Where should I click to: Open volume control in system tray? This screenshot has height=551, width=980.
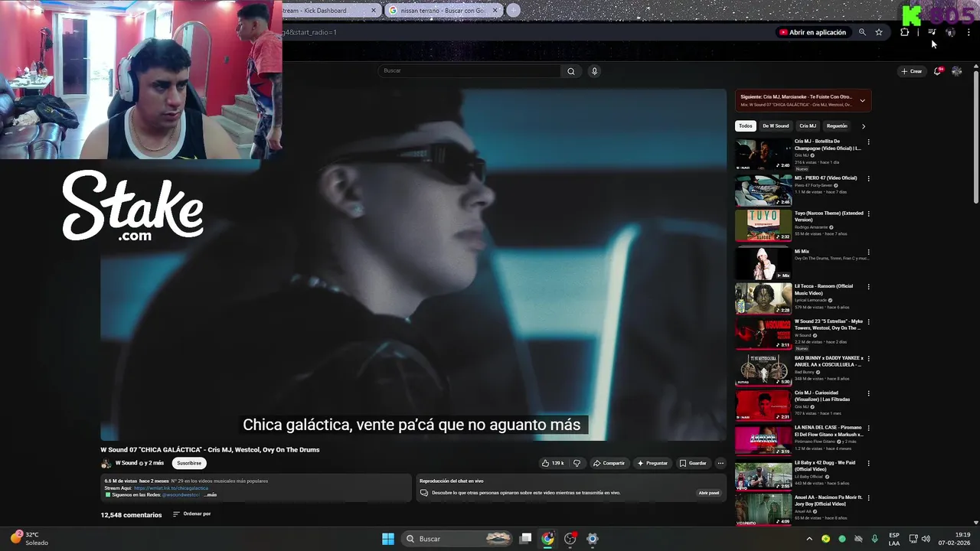(926, 539)
